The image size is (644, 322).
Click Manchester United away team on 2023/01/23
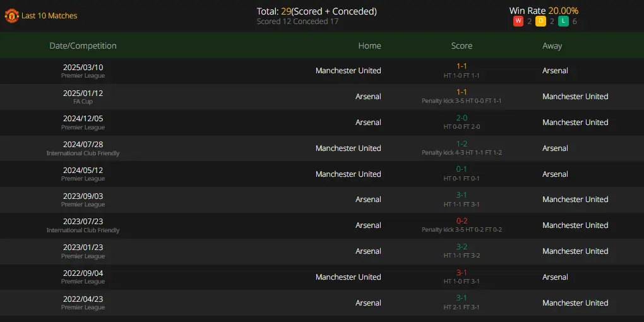(x=575, y=251)
